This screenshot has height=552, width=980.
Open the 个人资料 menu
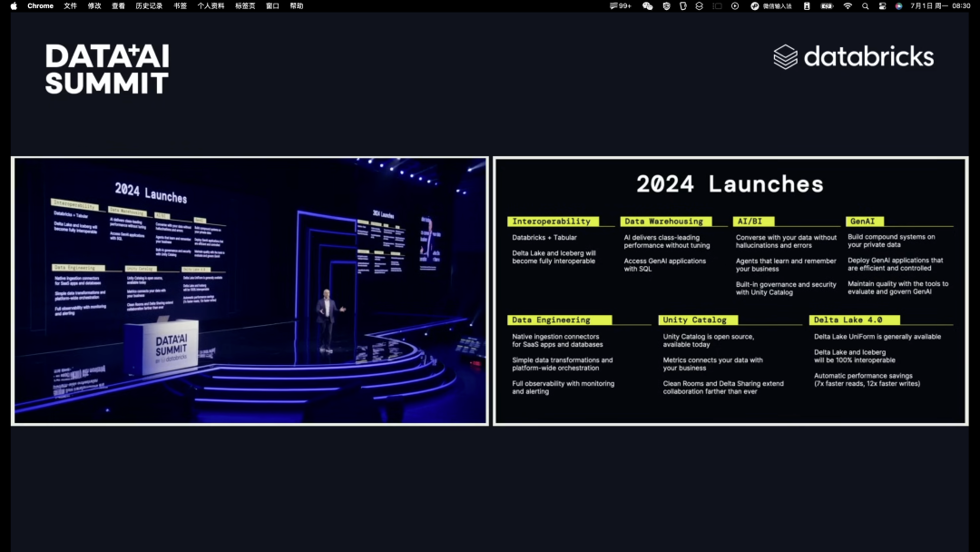pos(211,5)
